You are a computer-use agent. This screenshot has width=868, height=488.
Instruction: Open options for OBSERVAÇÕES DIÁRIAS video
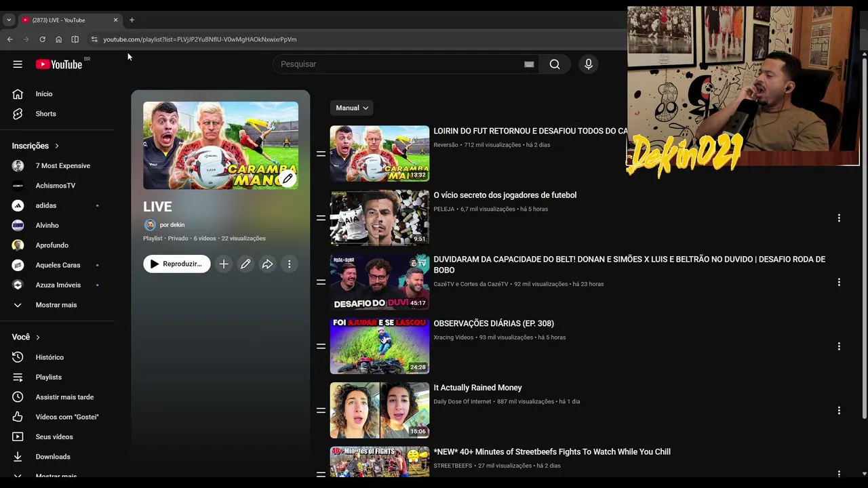(839, 346)
